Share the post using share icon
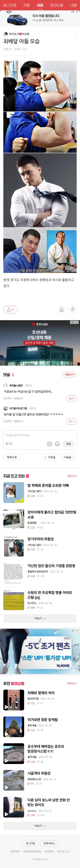Screen dimensions: 80x868 click(73, 309)
